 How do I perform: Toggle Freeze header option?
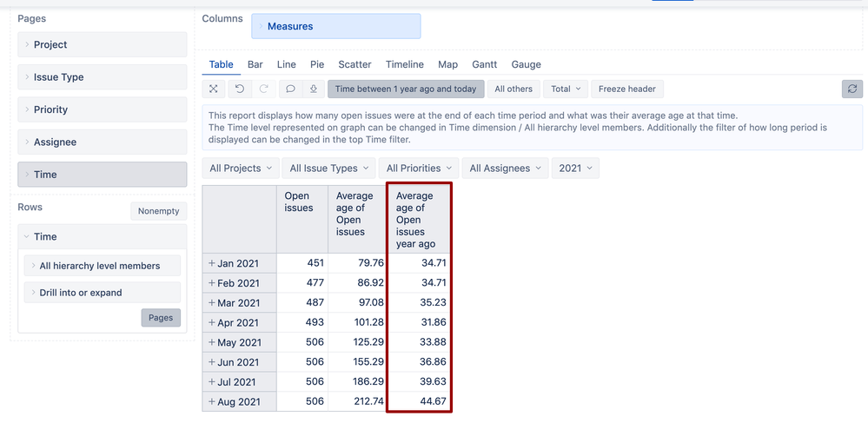coord(626,89)
